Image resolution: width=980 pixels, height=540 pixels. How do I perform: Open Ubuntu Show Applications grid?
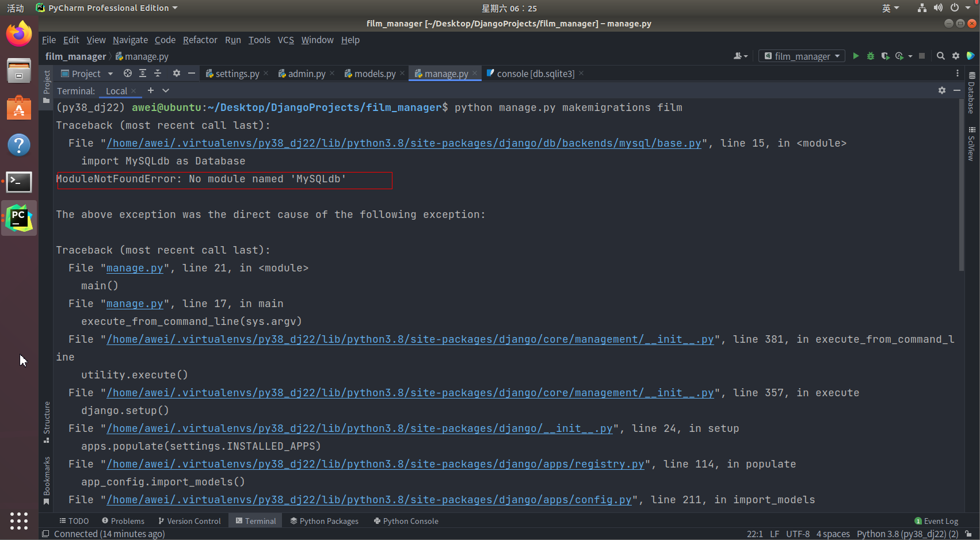[19, 520]
